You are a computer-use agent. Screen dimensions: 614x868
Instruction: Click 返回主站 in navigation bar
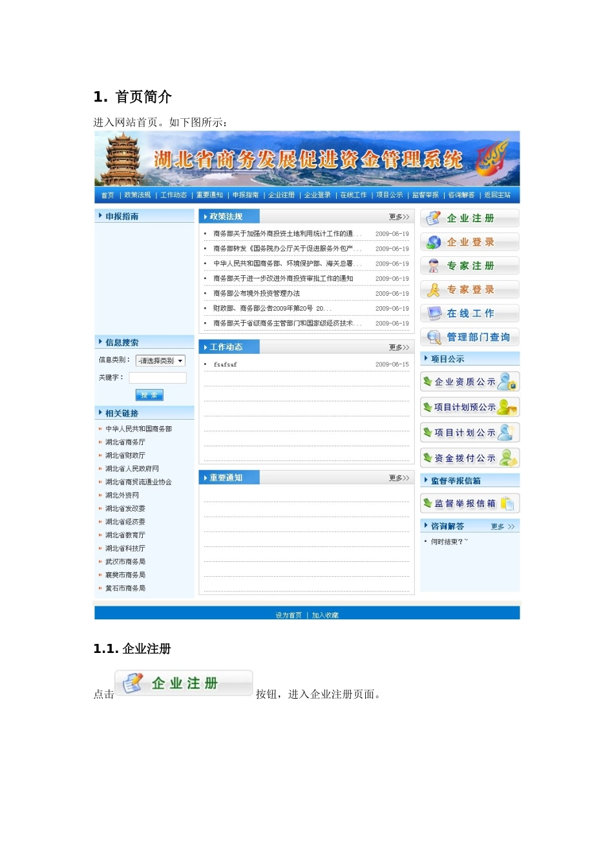(498, 195)
